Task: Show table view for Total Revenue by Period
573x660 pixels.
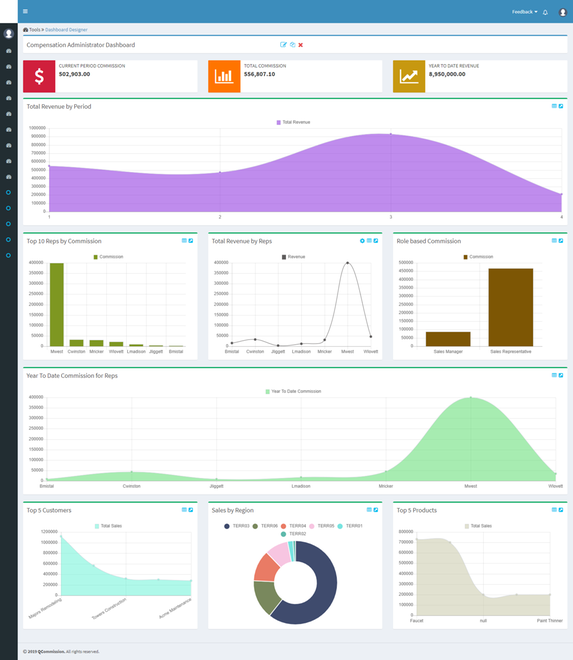Action: (554, 106)
